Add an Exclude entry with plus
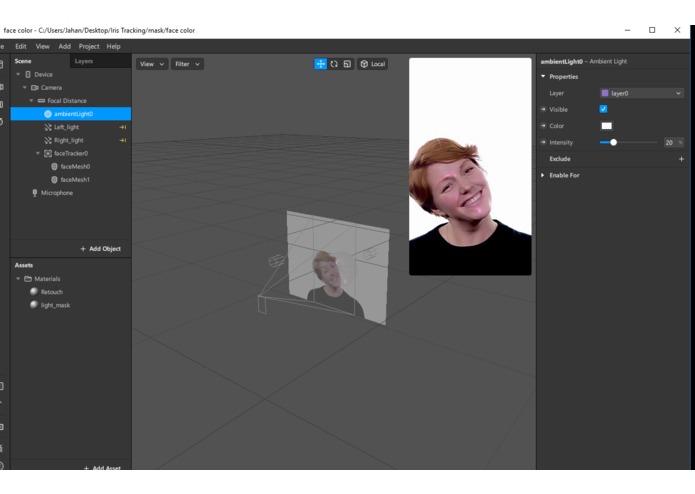Image resolution: width=695 pixels, height=494 pixels. pyautogui.click(x=681, y=159)
